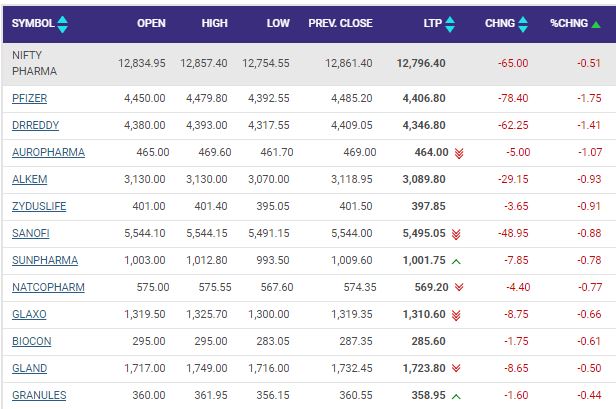The height and width of the screenshot is (409, 616).
Task: Click the ALKEM symbol link
Action: 28,180
